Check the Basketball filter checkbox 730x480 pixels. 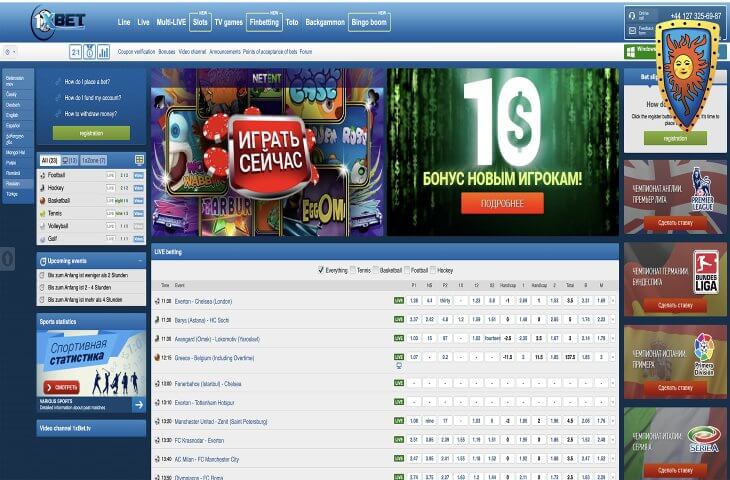click(x=375, y=270)
